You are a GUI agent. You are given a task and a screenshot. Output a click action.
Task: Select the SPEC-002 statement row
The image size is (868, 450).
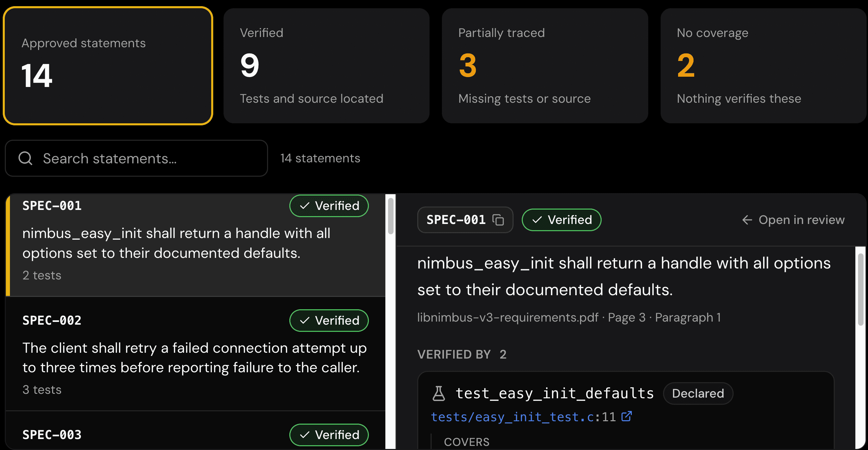(x=196, y=354)
